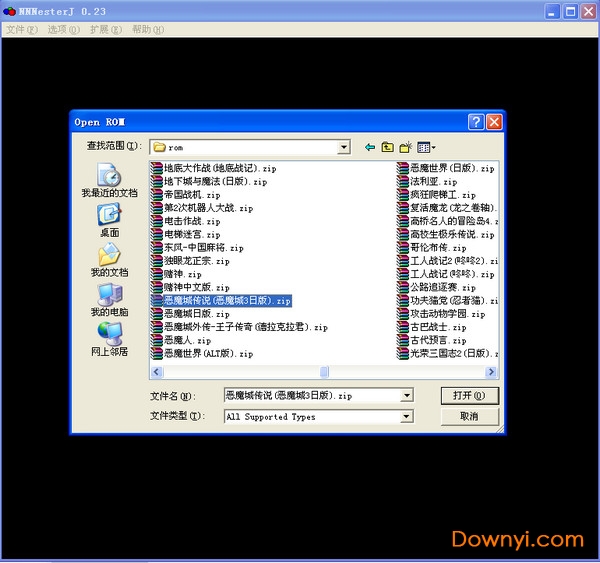
Task: Select 地下城与魔法(日版).zip
Action: pyautogui.click(x=209, y=181)
